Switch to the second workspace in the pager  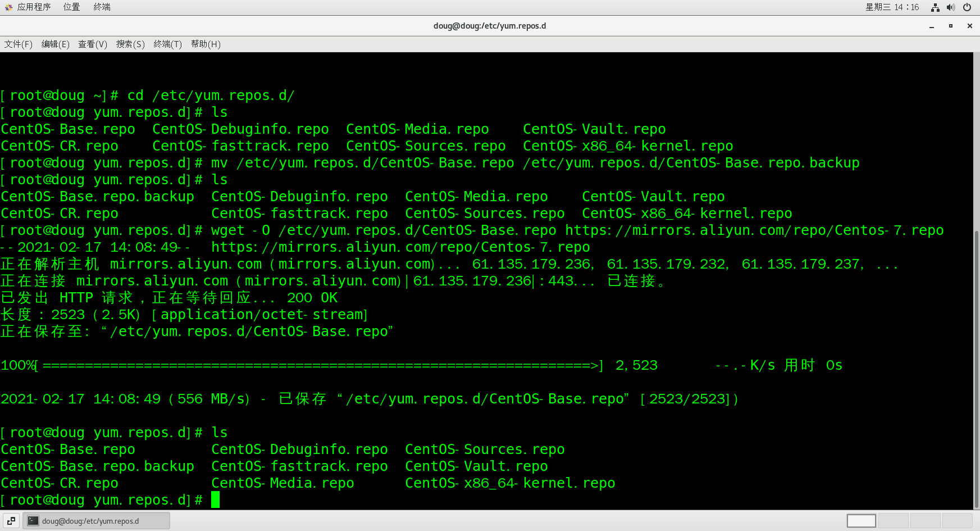(893, 521)
